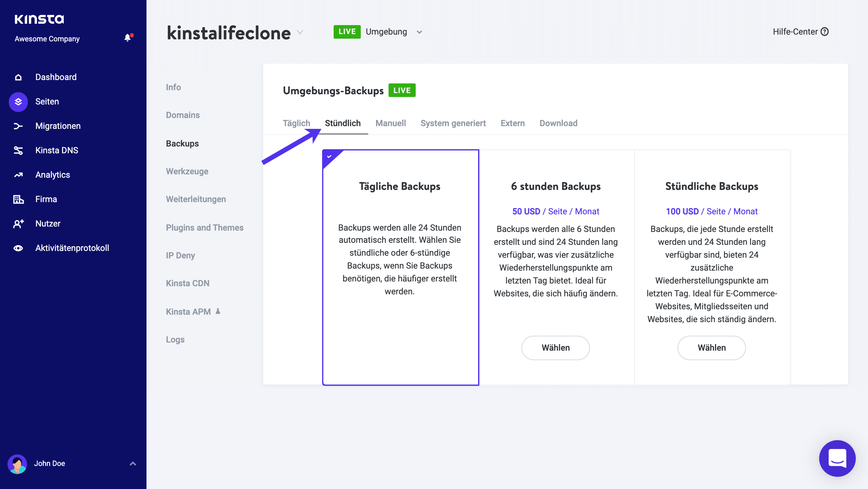Click the Kinsta DNS icon

tap(18, 151)
